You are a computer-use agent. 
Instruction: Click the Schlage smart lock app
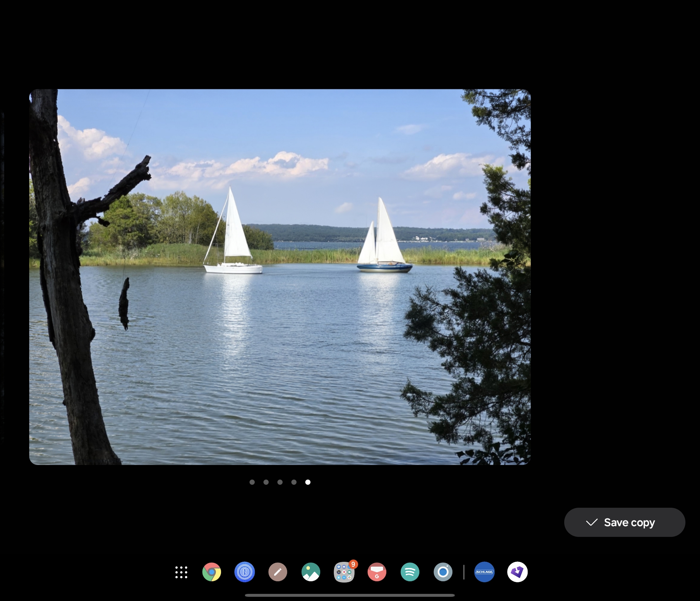point(484,573)
